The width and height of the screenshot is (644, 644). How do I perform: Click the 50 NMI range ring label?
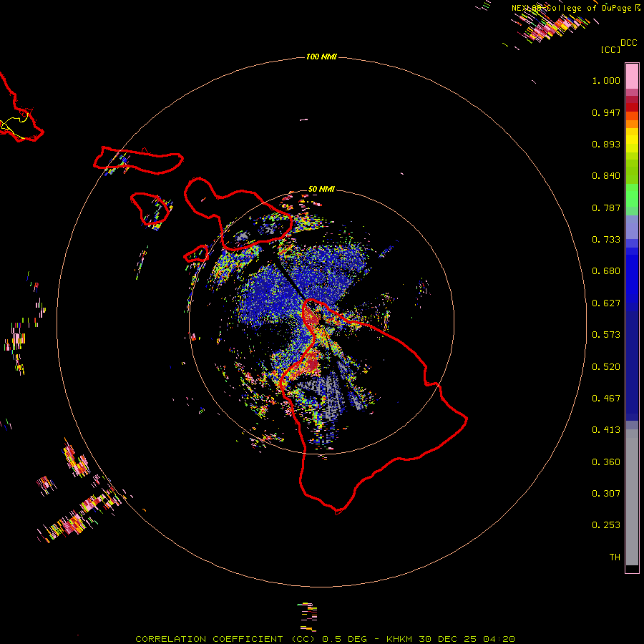321,189
